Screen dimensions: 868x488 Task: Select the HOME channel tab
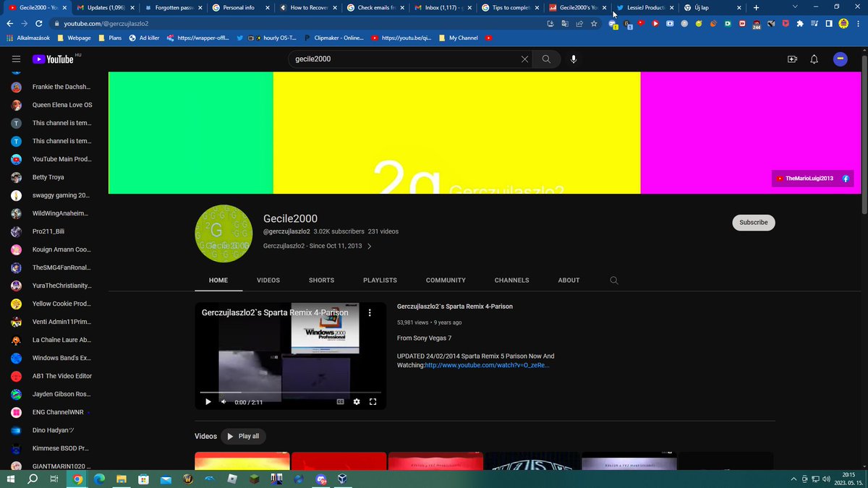pos(218,281)
